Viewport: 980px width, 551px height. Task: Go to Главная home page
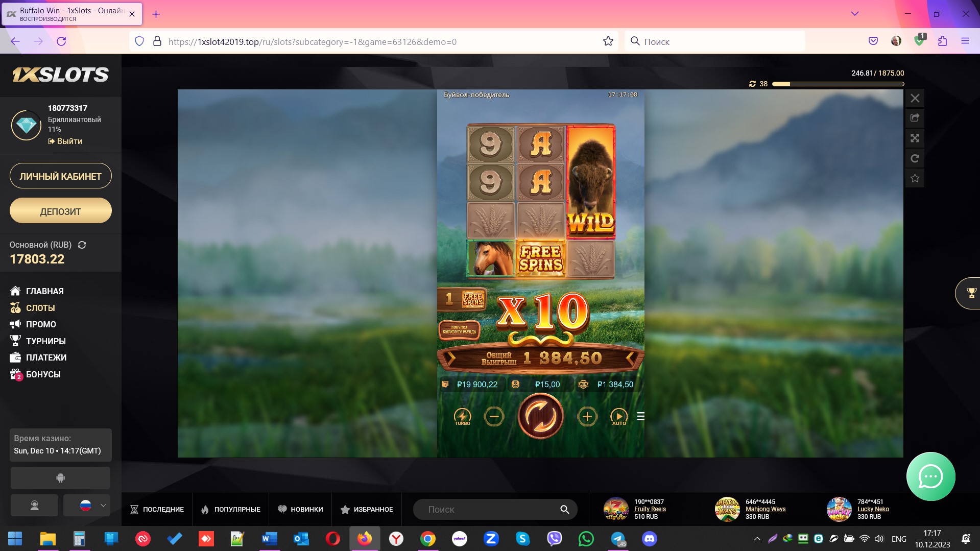(x=37, y=291)
